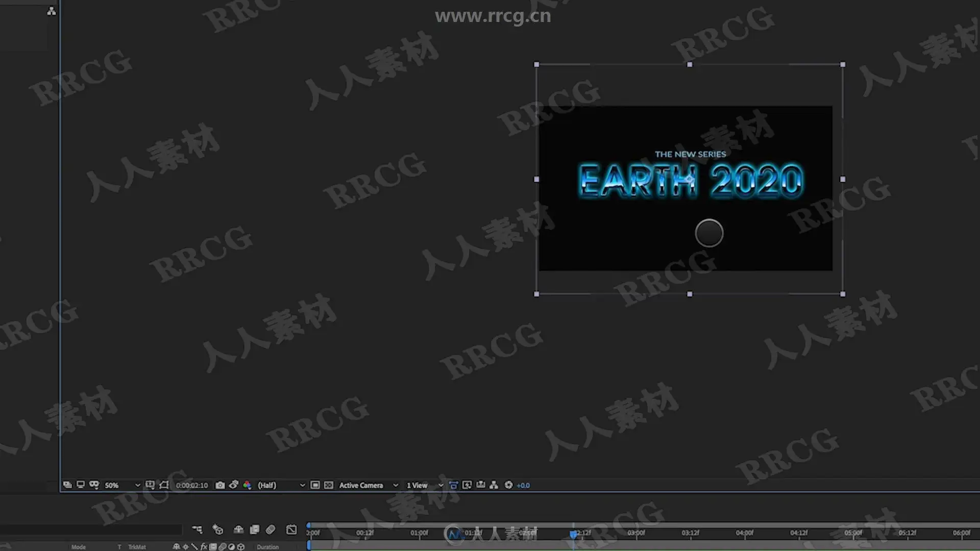Click the +0.0 exposure value
The height and width of the screenshot is (551, 980).
click(524, 485)
